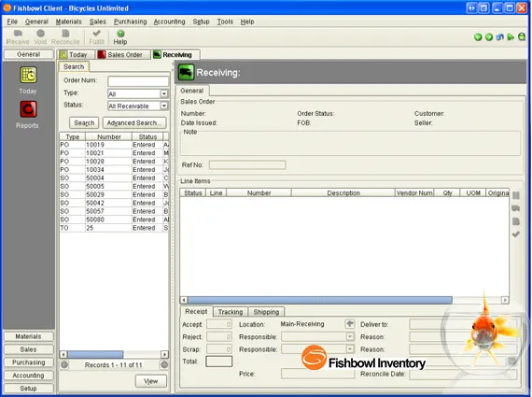Screen dimensions: 532x397
Task: Open the Today module in sidebar
Action: point(28,75)
